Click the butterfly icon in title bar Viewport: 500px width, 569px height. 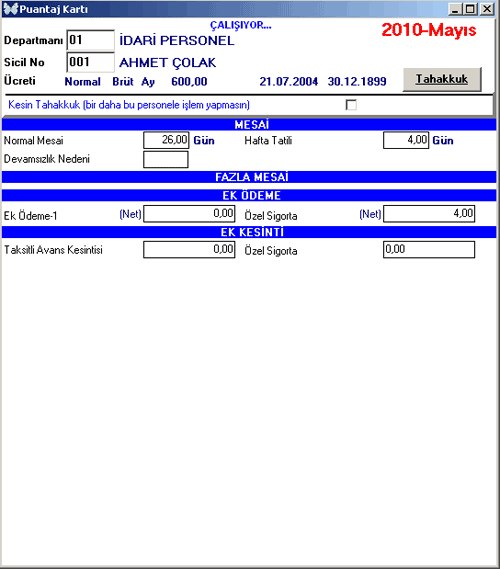click(x=11, y=9)
